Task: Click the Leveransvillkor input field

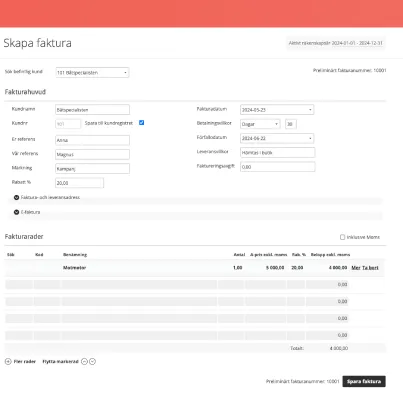Action: click(277, 153)
